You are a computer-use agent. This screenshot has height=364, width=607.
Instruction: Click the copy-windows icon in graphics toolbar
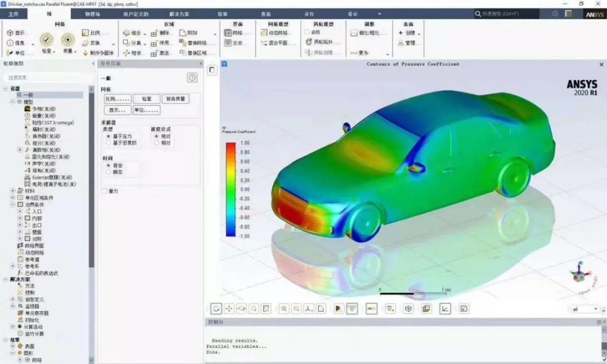(426, 308)
